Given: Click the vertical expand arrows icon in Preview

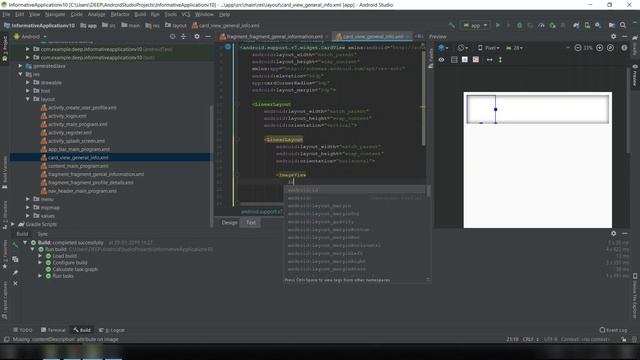Looking at the screenshot, I should [500, 60].
